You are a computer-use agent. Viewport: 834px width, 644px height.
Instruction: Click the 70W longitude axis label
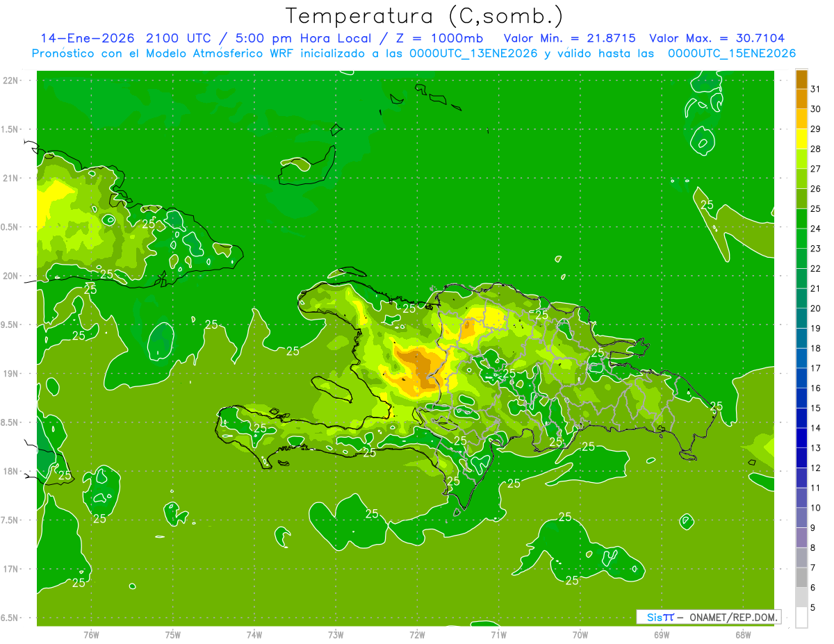click(580, 634)
